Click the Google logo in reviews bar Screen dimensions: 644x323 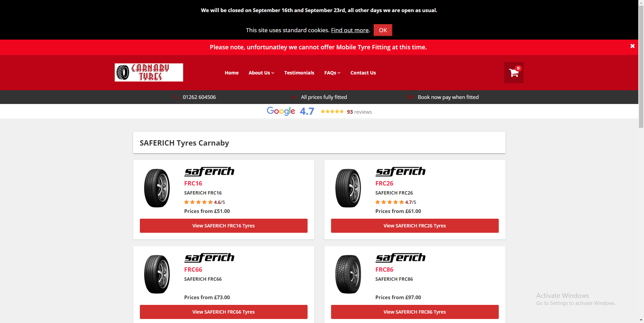click(281, 111)
